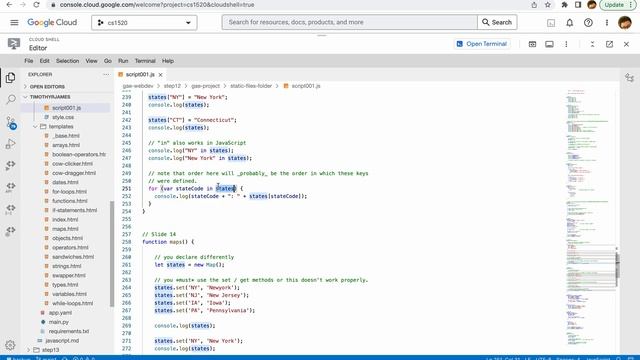Open the Explorer more actions ellipsis
Screen dimensions: 640x360
106,75
